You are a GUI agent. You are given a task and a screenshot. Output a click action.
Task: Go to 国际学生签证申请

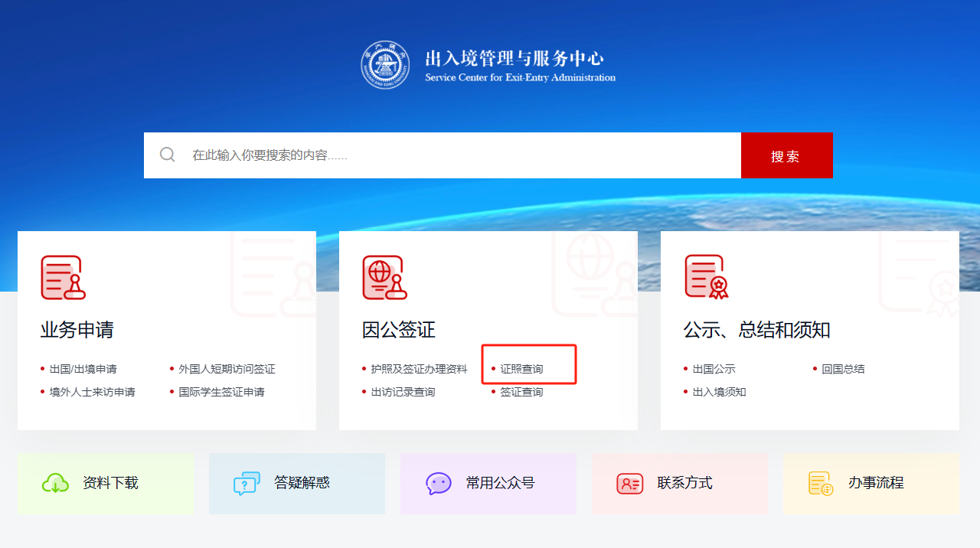point(221,392)
